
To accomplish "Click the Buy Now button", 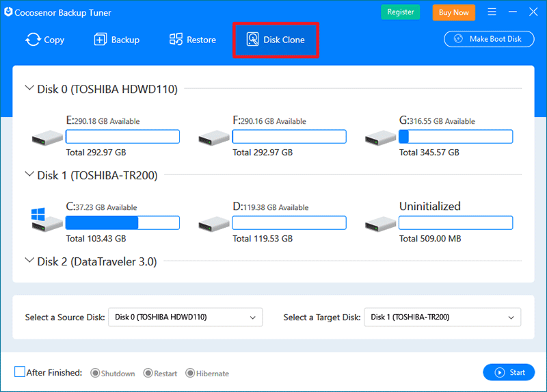I will coord(453,12).
